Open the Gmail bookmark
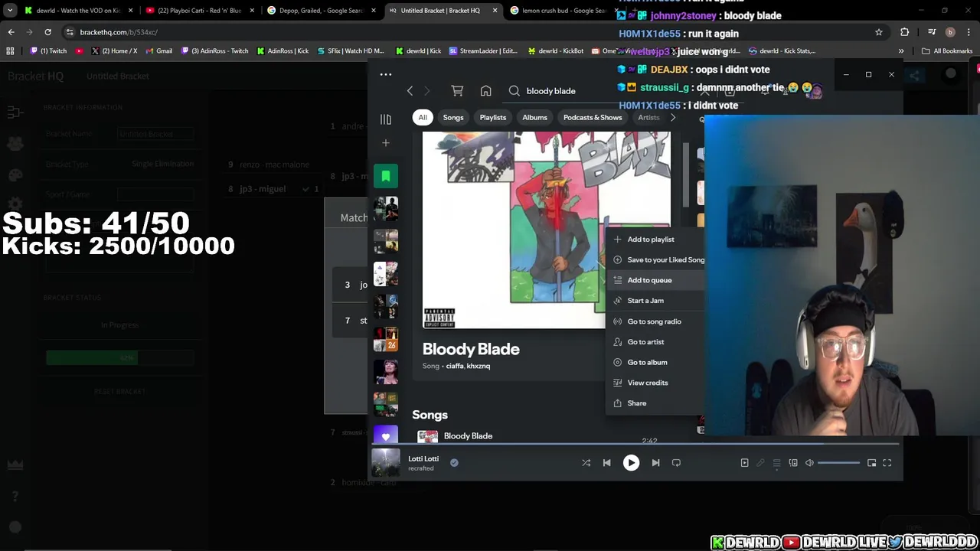 158,51
